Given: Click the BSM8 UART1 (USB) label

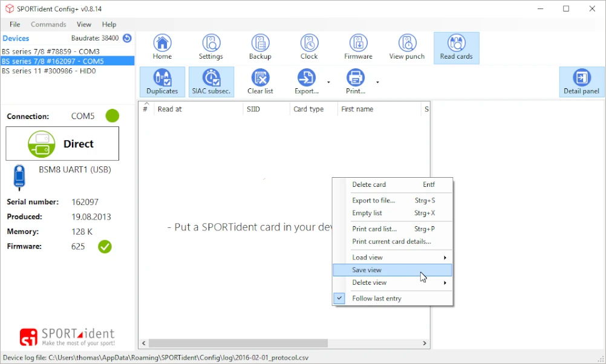Looking at the screenshot, I should (x=75, y=170).
